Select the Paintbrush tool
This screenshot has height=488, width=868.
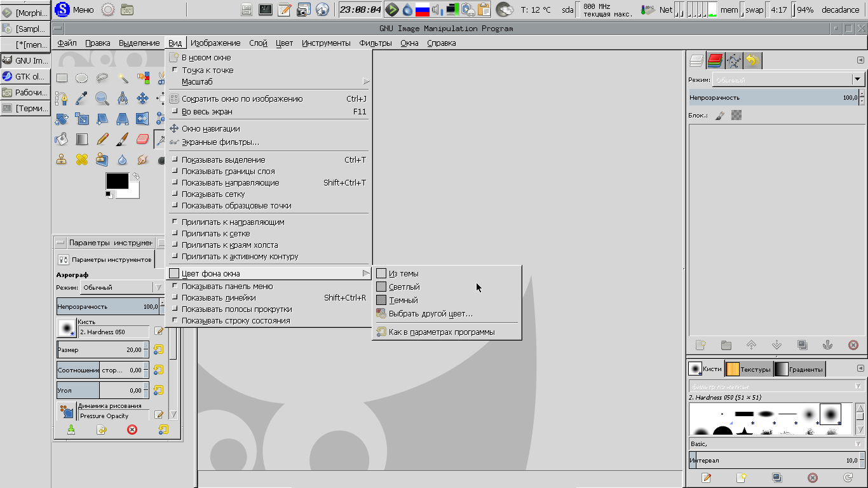tap(123, 139)
